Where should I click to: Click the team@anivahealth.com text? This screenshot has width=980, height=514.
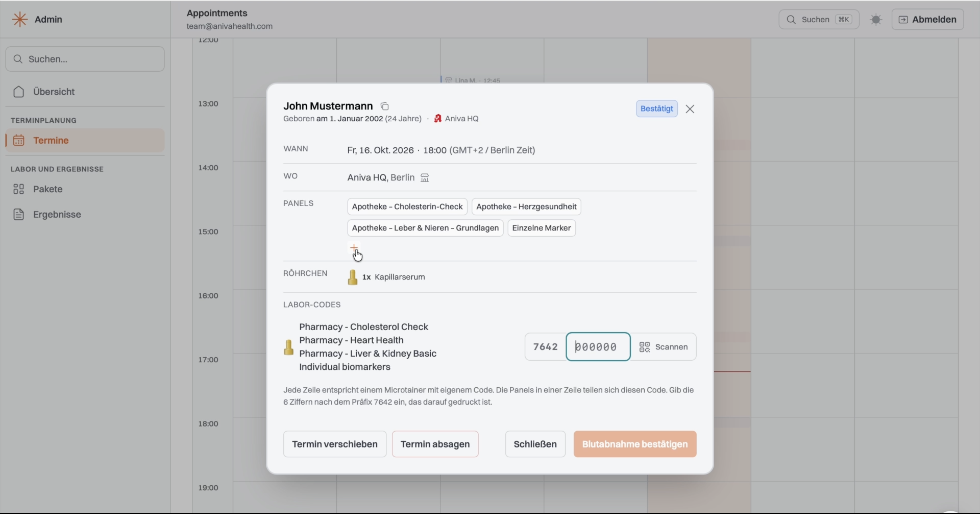(x=229, y=26)
